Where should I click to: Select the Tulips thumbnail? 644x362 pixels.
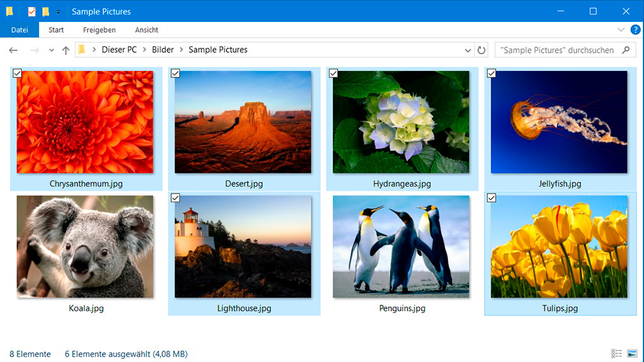tap(559, 246)
